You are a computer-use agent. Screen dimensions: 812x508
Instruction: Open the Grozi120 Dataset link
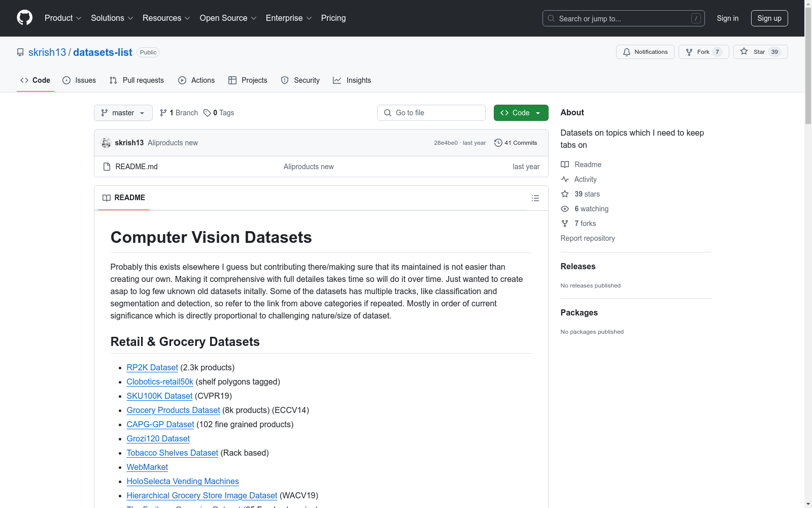158,438
